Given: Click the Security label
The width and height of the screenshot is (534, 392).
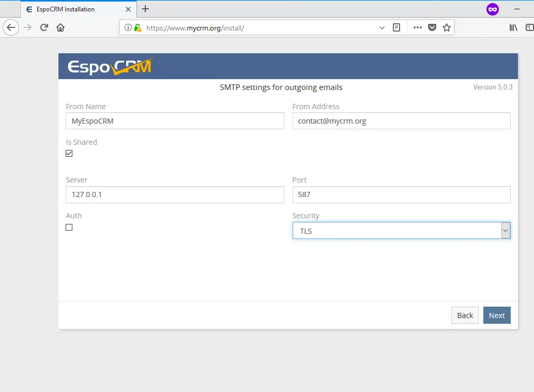Looking at the screenshot, I should [x=306, y=216].
